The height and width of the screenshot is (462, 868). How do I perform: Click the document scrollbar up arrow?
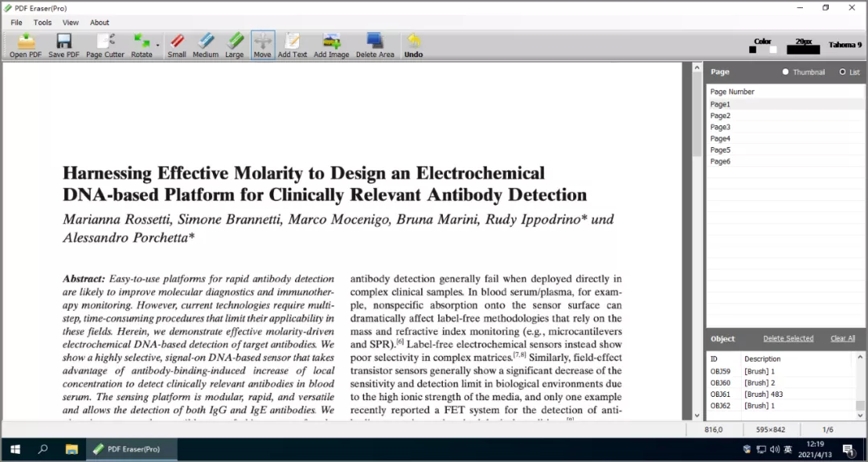(698, 68)
